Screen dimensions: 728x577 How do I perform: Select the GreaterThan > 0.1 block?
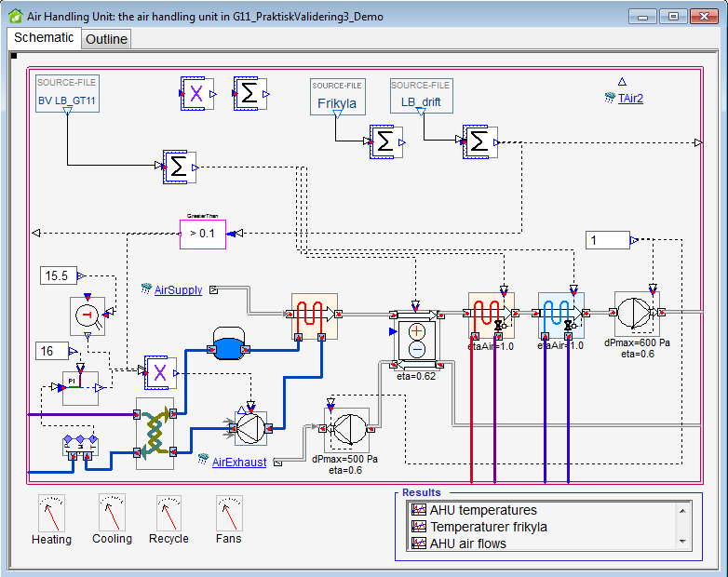point(203,234)
